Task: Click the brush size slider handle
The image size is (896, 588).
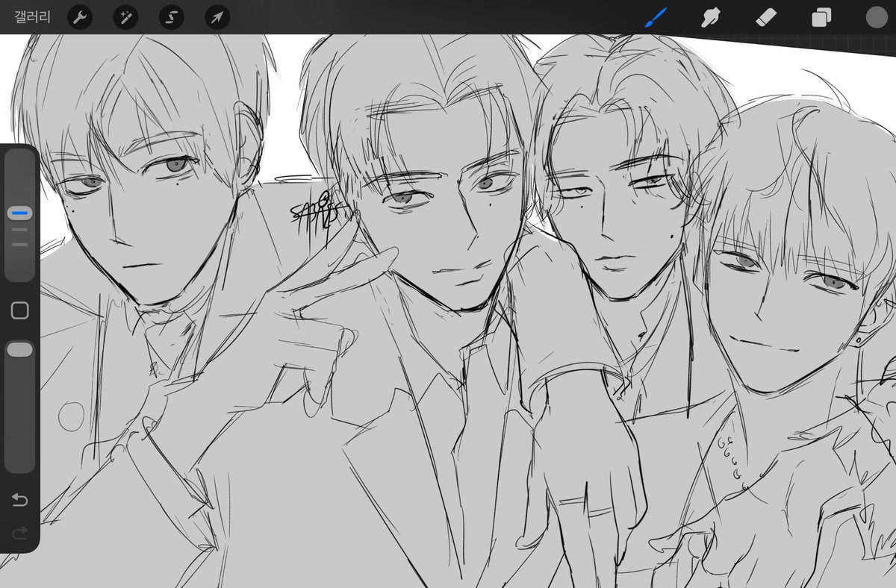Action: pyautogui.click(x=20, y=213)
